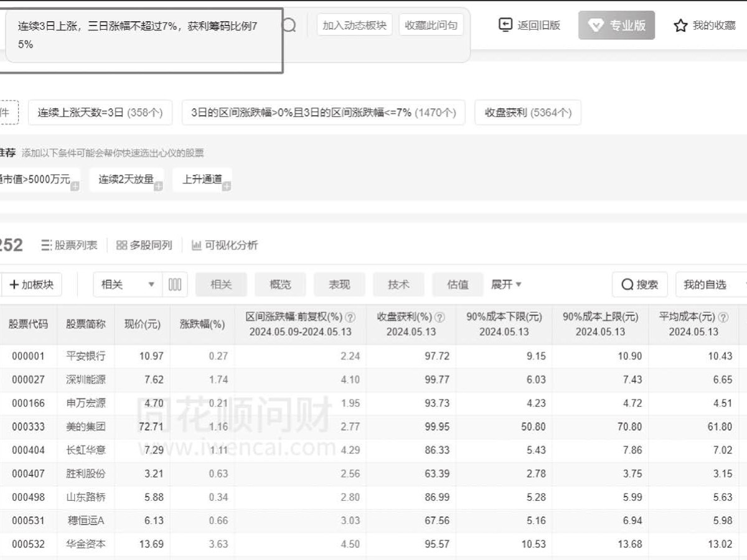Open 可视化分析 view
The height and width of the screenshot is (560, 747).
(225, 245)
